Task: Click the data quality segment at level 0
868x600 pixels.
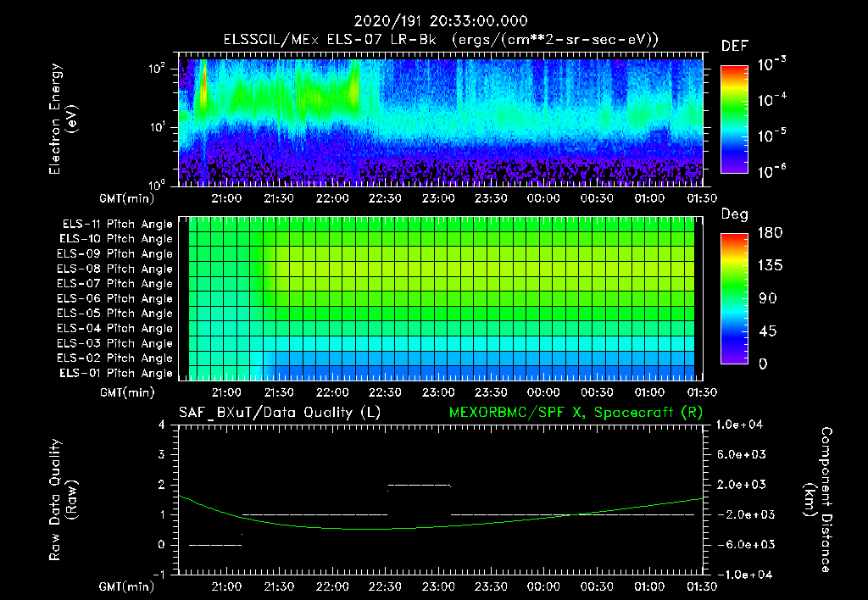Action: point(215,545)
